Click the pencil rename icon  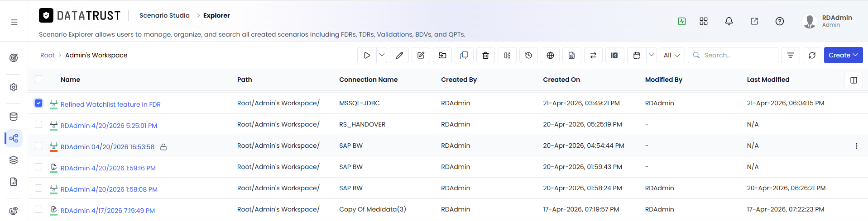[x=399, y=55]
